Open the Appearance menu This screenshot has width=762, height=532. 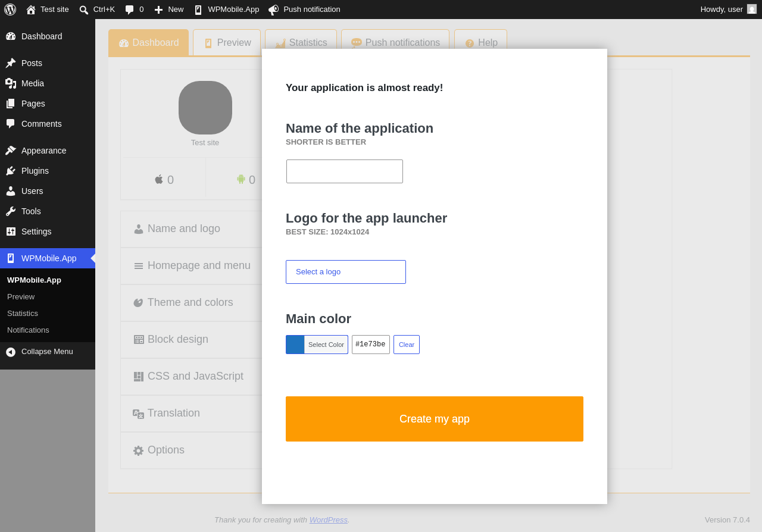coord(48,151)
